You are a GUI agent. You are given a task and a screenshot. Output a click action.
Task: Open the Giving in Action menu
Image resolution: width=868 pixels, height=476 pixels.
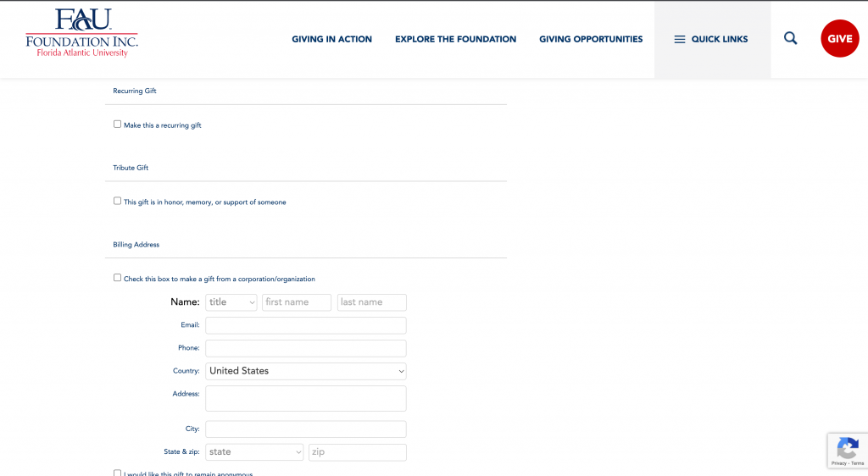(x=331, y=39)
